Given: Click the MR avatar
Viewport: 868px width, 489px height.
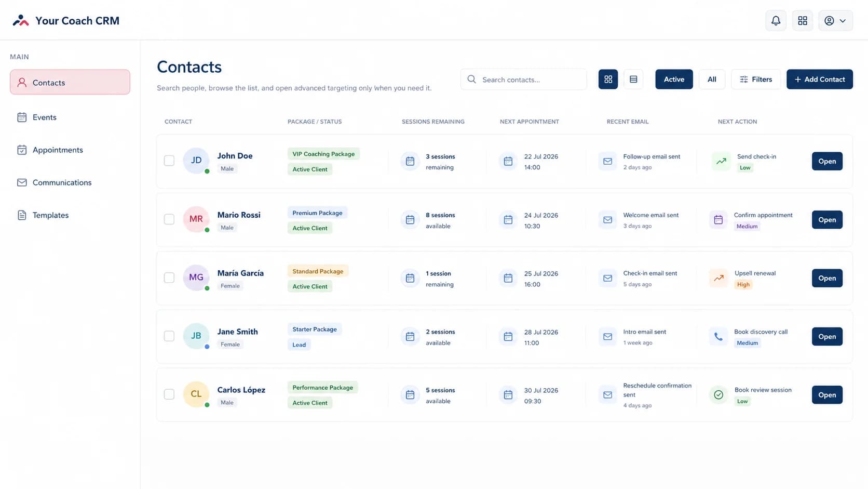Looking at the screenshot, I should point(196,219).
